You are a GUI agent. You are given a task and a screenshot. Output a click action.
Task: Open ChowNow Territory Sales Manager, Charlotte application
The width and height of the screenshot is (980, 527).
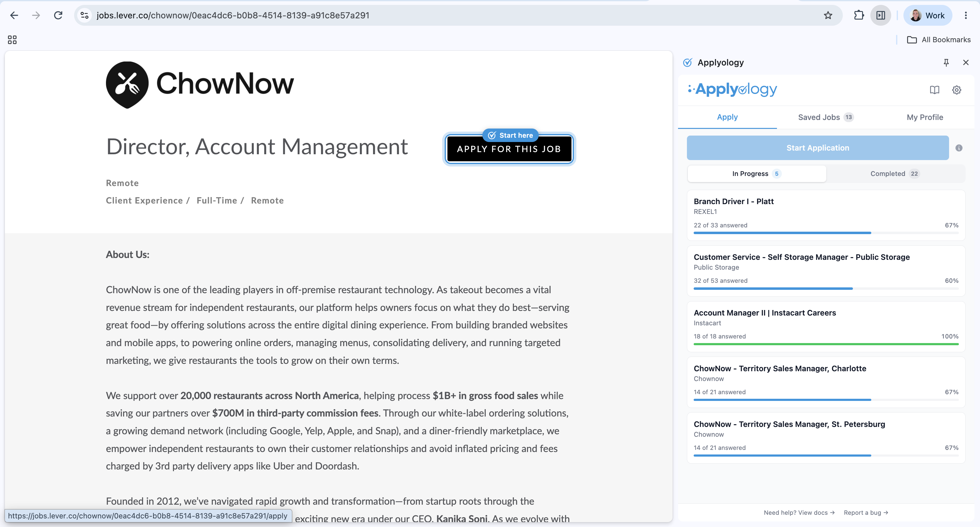click(x=826, y=382)
